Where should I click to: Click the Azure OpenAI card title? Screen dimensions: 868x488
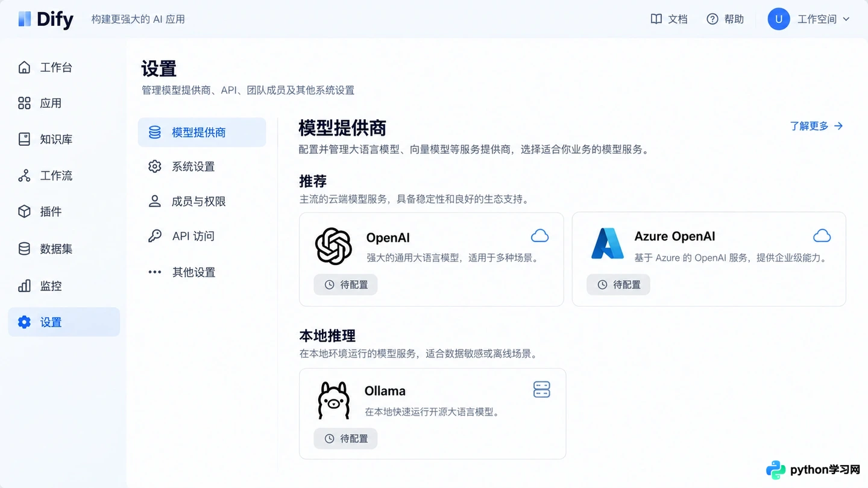pyautogui.click(x=675, y=236)
